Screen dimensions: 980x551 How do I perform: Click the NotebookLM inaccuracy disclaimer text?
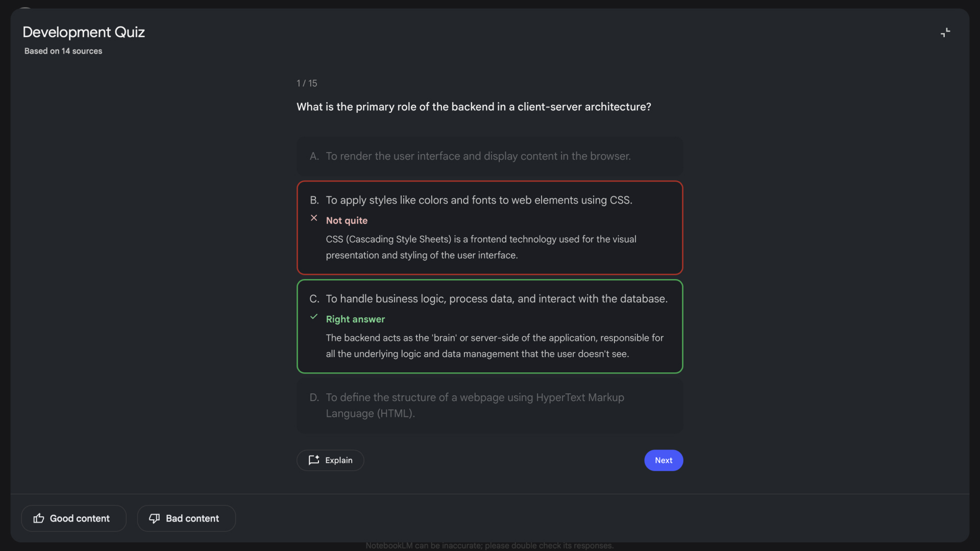tap(489, 545)
